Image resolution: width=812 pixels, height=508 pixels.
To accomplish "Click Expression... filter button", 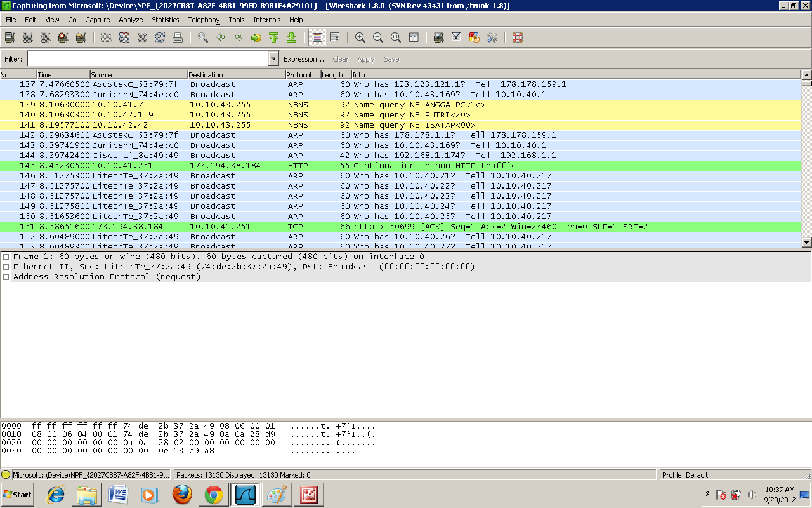I will pyautogui.click(x=304, y=59).
